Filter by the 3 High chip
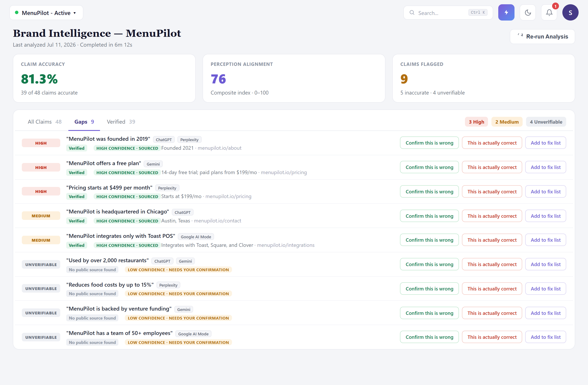Screen dimensions: 588x385 pos(476,122)
